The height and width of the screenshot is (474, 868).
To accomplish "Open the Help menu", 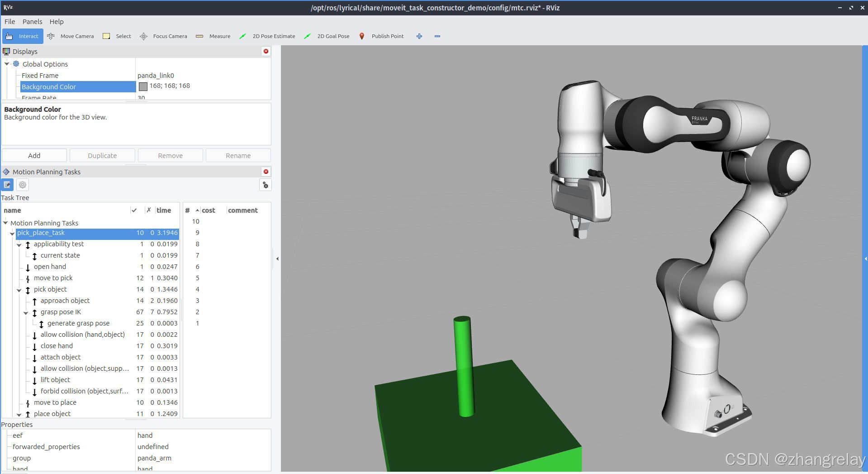I will coord(57,22).
